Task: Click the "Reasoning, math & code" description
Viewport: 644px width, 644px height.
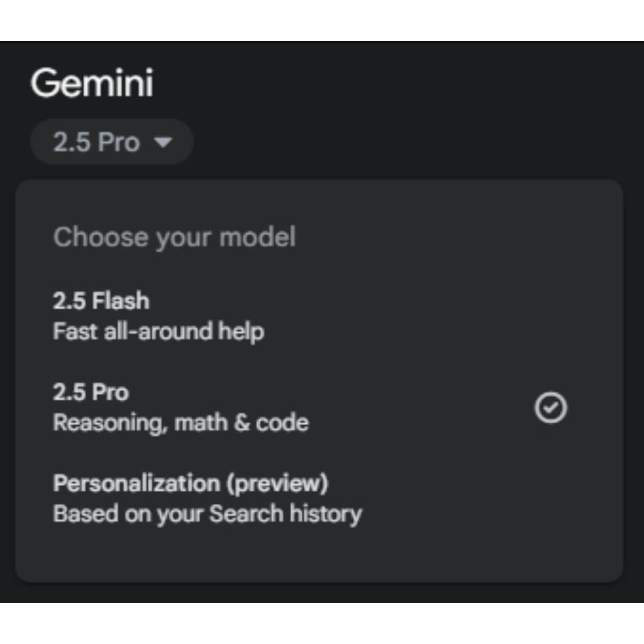Action: (x=180, y=423)
